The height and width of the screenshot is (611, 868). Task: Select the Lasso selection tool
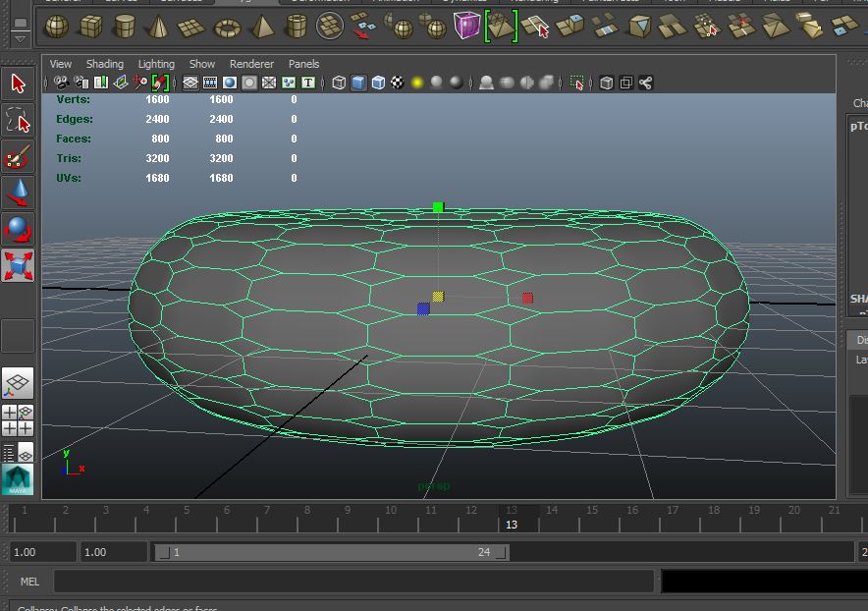pyautogui.click(x=18, y=121)
